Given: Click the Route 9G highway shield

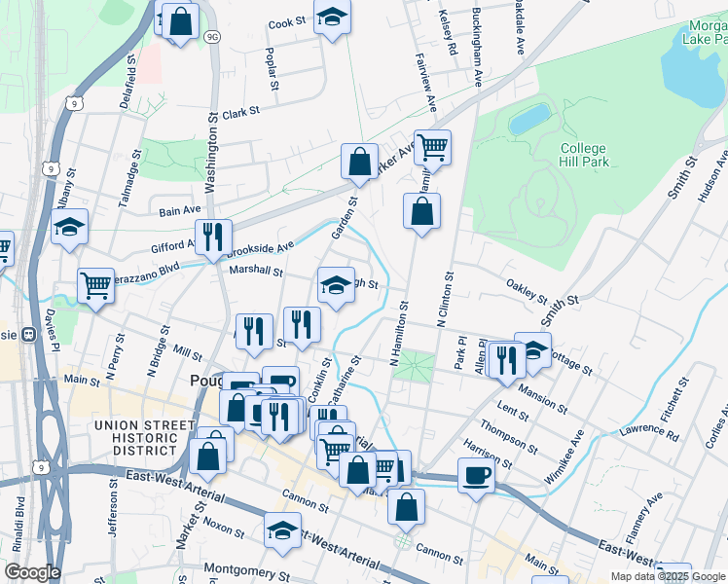Looking at the screenshot, I should [x=212, y=37].
